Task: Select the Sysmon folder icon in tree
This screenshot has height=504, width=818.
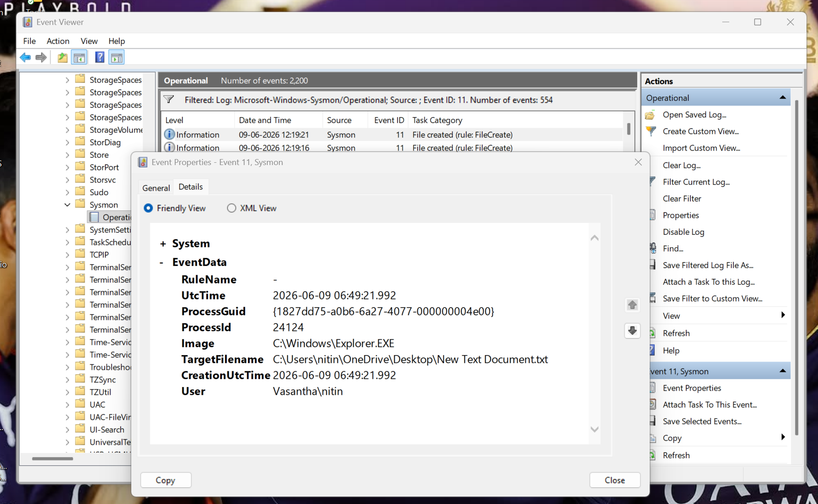Action: tap(80, 204)
